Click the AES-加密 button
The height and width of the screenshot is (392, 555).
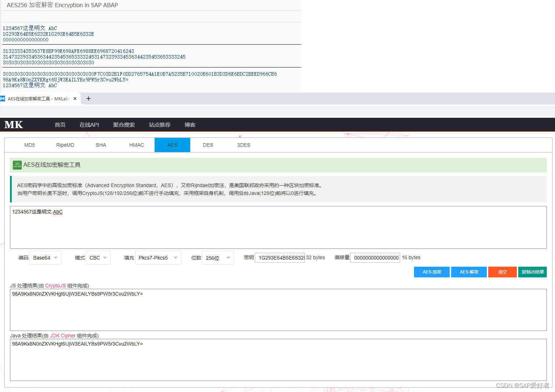point(432,272)
